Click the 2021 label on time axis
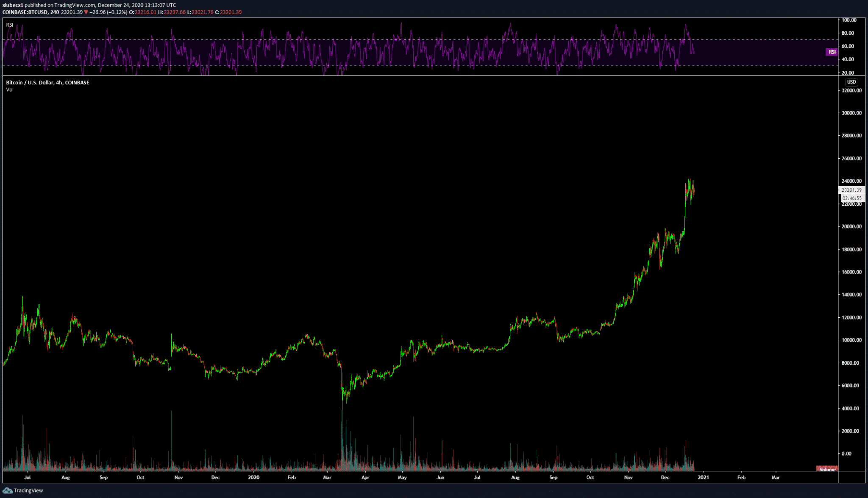This screenshot has height=498, width=868. click(703, 477)
